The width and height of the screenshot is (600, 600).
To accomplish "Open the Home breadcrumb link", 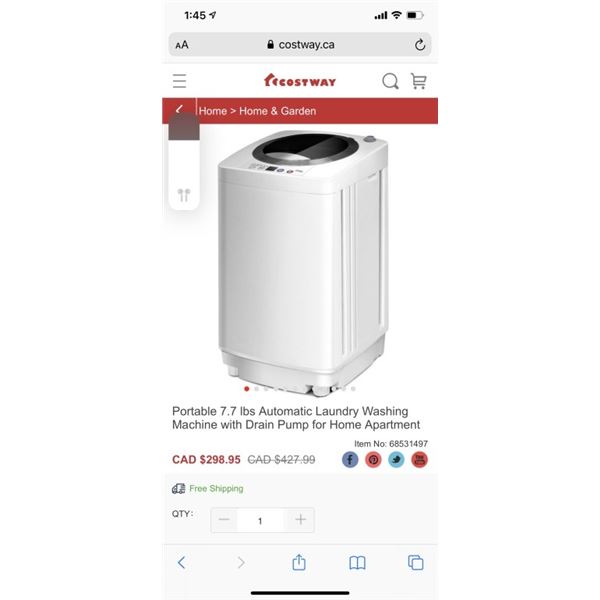I will click(x=213, y=111).
